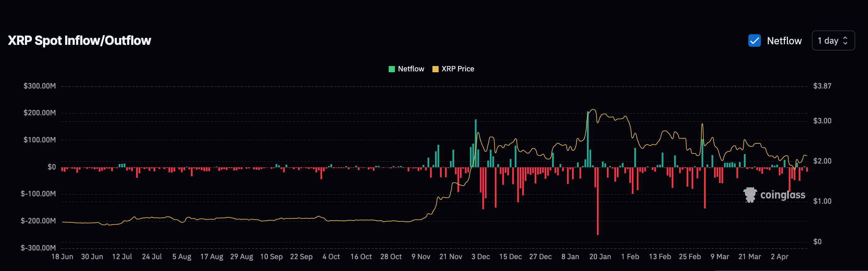Click the green Netflow legend swatch
Viewport: 868px width, 271px height.
tap(391, 69)
